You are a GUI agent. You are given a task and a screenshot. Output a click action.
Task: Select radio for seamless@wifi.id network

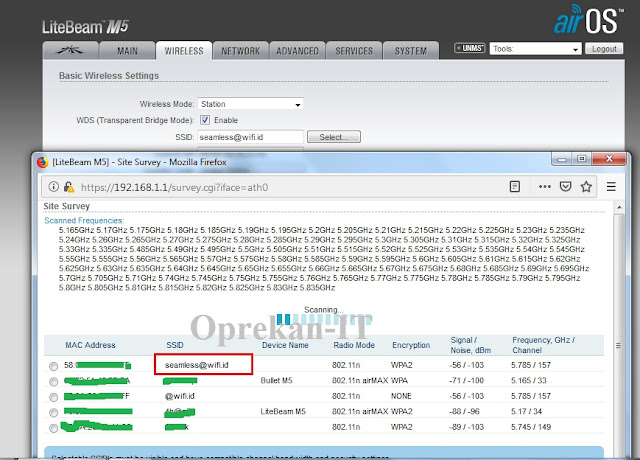[53, 366]
